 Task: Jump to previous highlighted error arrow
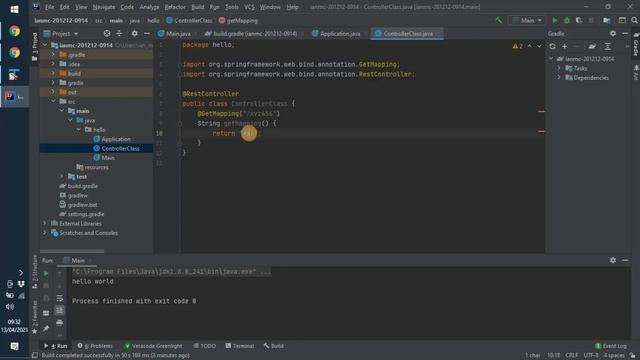click(529, 46)
